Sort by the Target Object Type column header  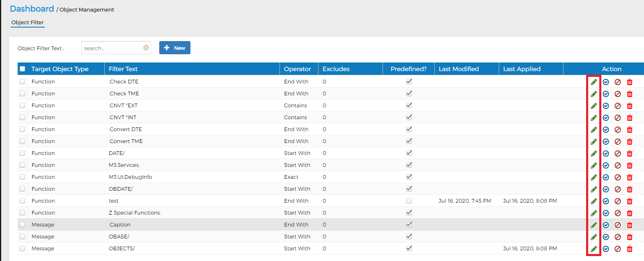click(x=60, y=69)
